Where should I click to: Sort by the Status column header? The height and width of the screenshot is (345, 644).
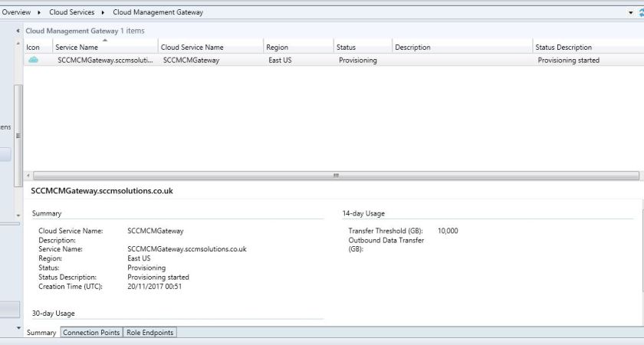[x=363, y=48]
